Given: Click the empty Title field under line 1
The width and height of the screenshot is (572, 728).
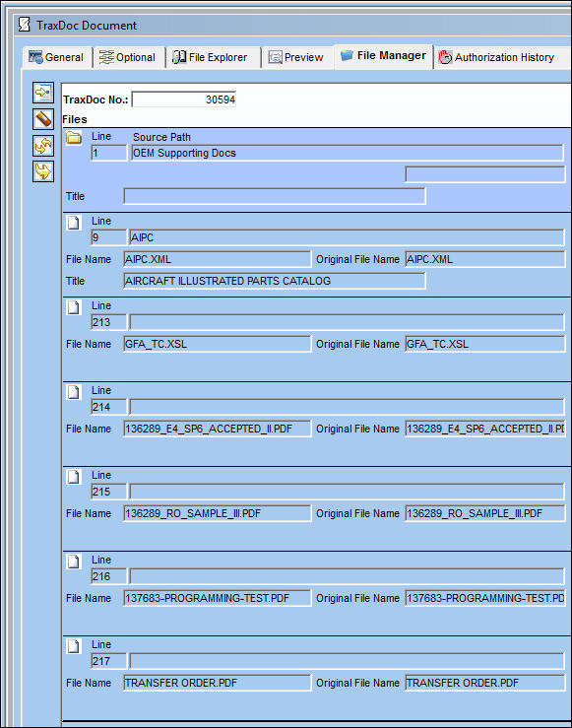Looking at the screenshot, I should coord(275,196).
